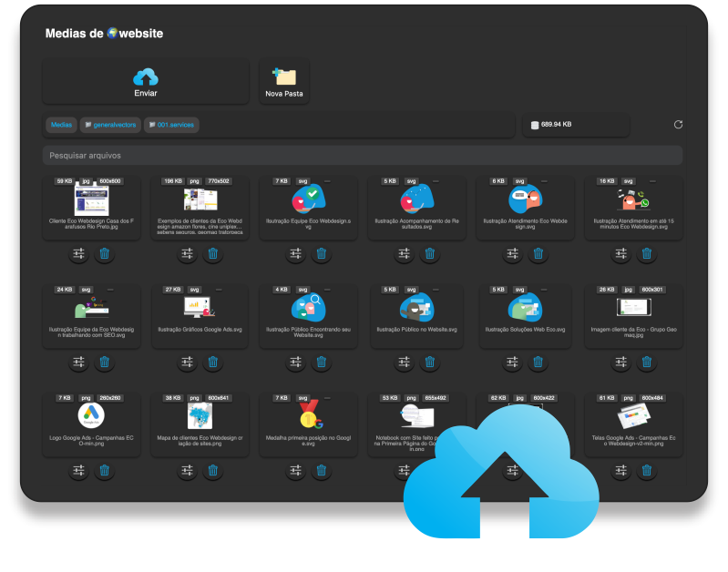The height and width of the screenshot is (572, 728).
Task: Open settings for Telas Google Ads png
Action: coord(620,471)
